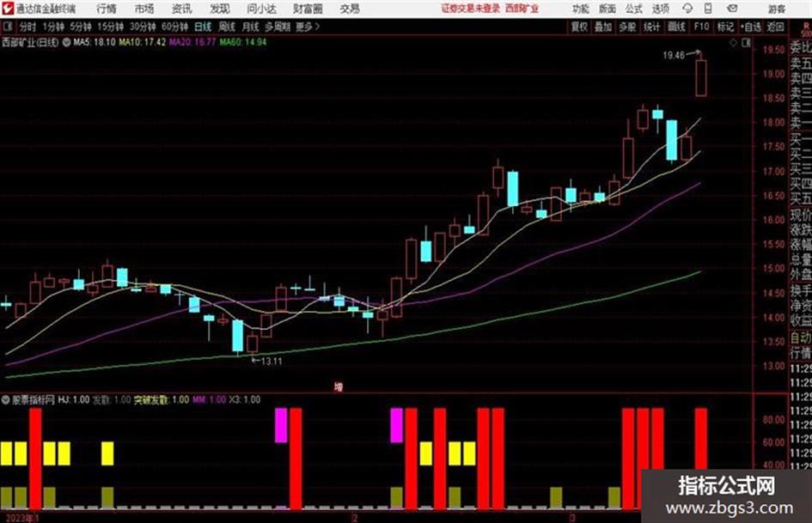Open the F10 company info button
Viewport: 812px width, 523px height.
[x=701, y=27]
